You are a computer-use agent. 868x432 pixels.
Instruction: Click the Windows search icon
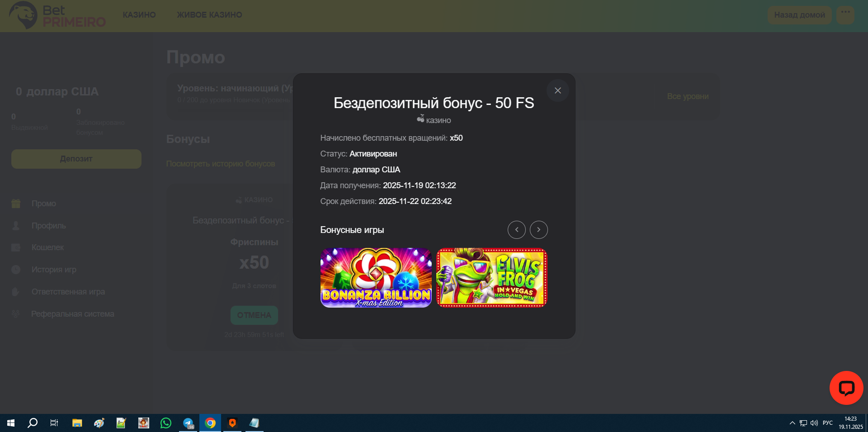[33, 423]
